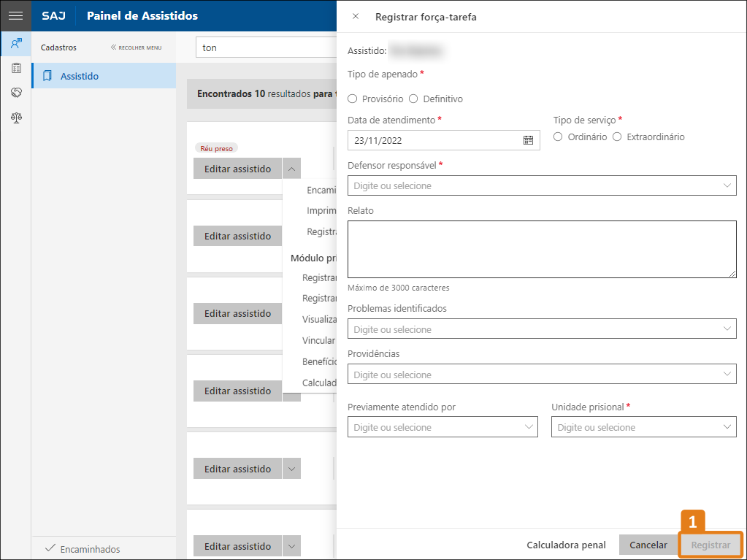The image size is (747, 560).
Task: Choose the Vincular dropdown menu entry
Action: (x=318, y=340)
